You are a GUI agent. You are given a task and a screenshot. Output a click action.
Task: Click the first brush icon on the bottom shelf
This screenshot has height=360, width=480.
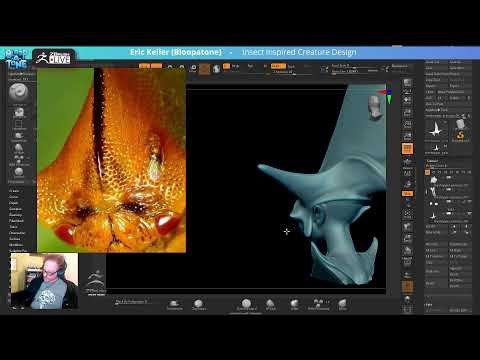174,304
